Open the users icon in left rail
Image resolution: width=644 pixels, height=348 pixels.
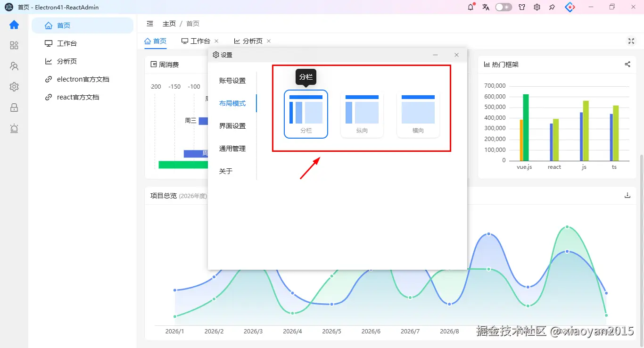pyautogui.click(x=14, y=66)
